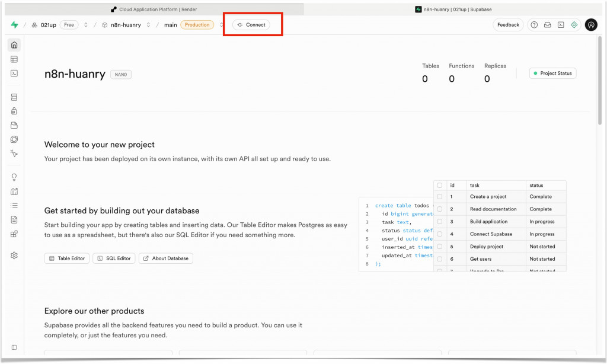This screenshot has height=364, width=607.
Task: Click the 'Welcome to your new project' heading
Action: click(100, 145)
